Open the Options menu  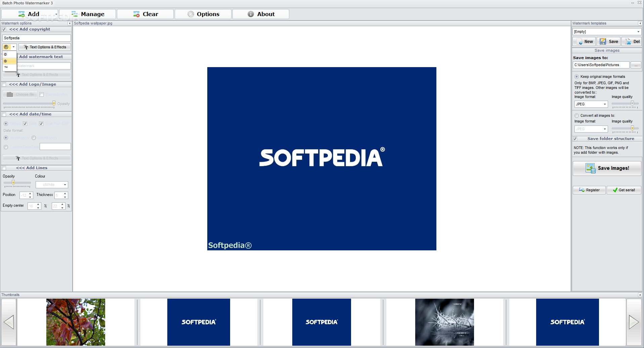click(203, 14)
